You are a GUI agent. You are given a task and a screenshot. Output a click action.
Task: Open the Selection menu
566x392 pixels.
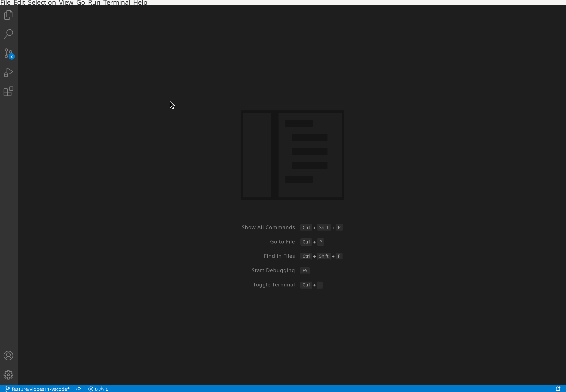(x=42, y=3)
